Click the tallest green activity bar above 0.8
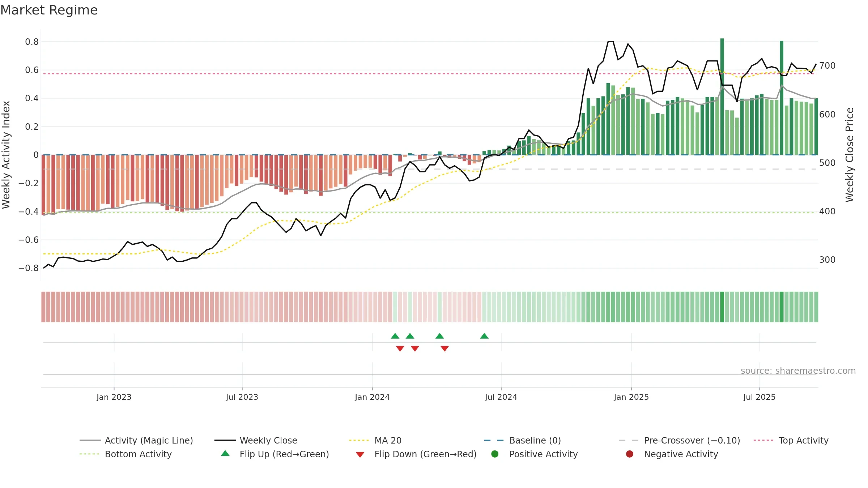The height and width of the screenshot is (488, 868). click(x=722, y=97)
